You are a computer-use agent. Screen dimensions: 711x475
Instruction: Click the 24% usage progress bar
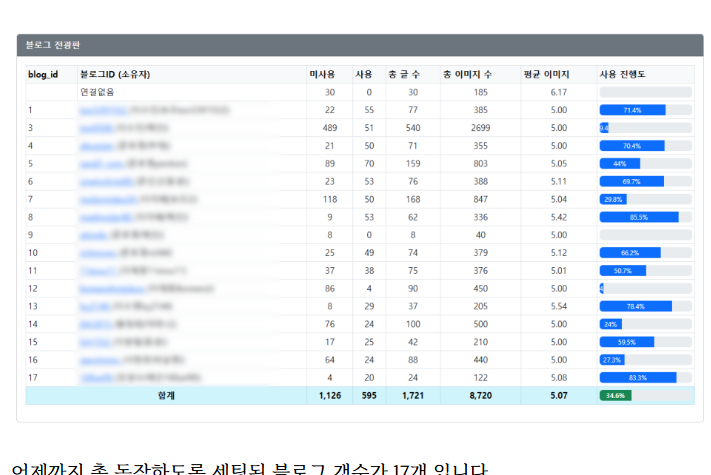coord(646,325)
